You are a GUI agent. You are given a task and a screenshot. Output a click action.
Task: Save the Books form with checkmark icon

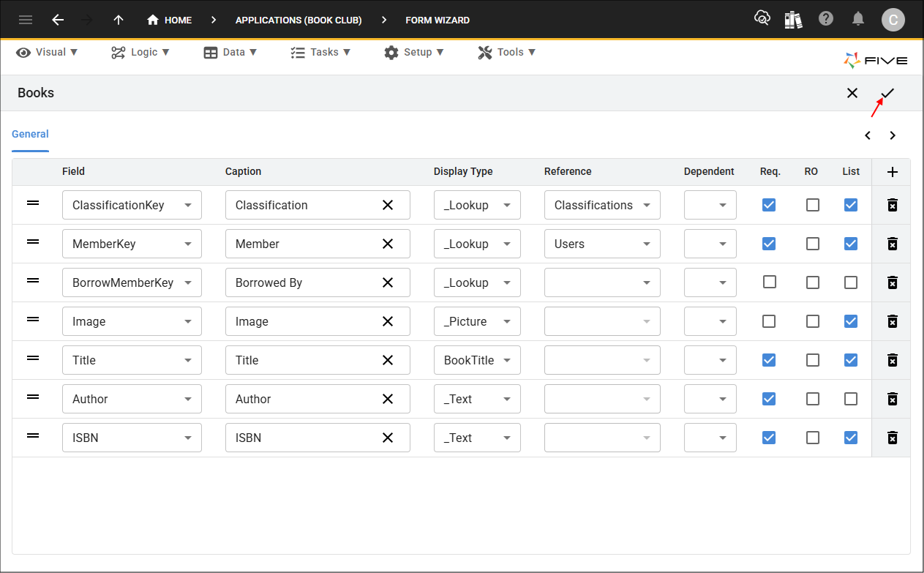click(x=887, y=93)
